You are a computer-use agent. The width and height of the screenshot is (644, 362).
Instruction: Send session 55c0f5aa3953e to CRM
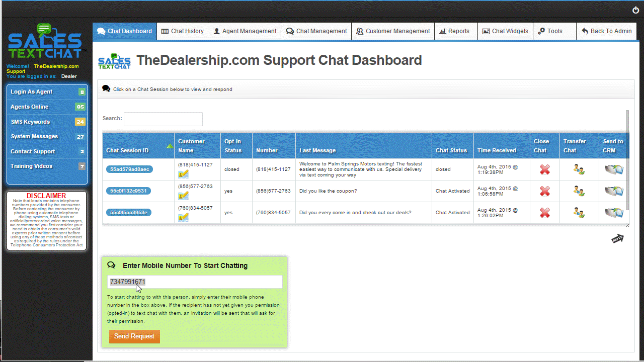[x=613, y=213]
